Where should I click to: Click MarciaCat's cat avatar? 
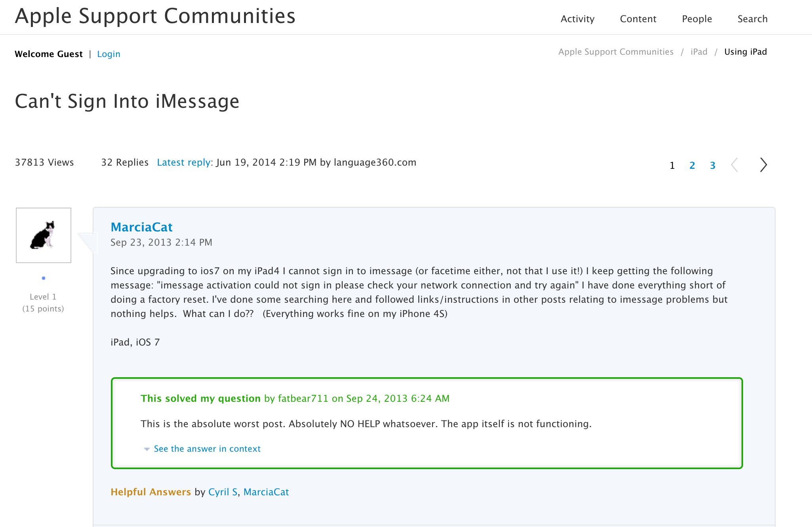[x=44, y=235]
